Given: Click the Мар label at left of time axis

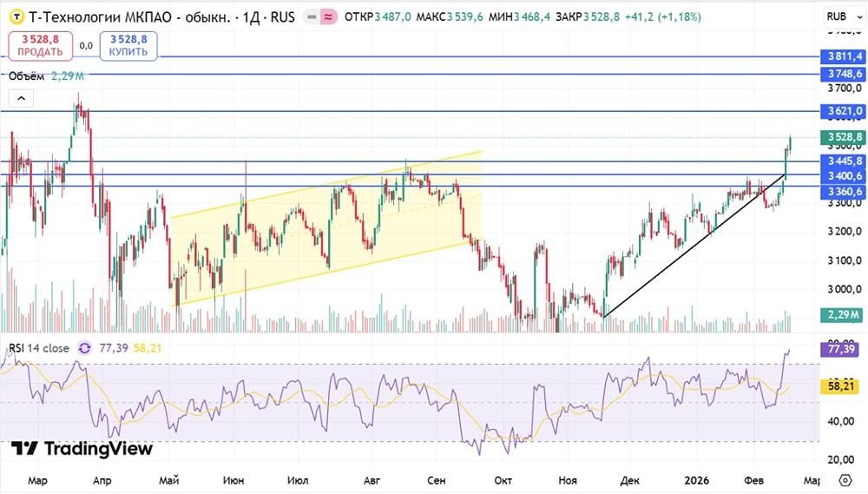Looking at the screenshot, I should coord(37,480).
